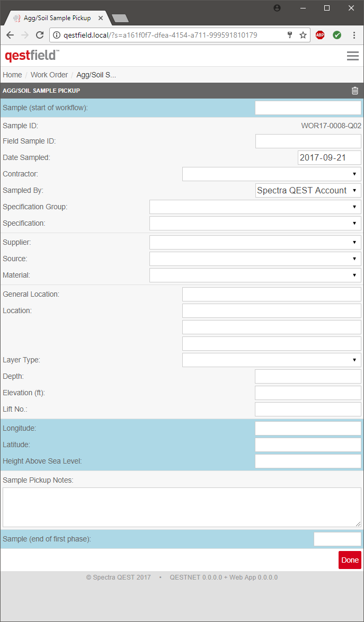This screenshot has width=364, height=622.
Task: Open the Sampled By dropdown
Action: pos(308,190)
